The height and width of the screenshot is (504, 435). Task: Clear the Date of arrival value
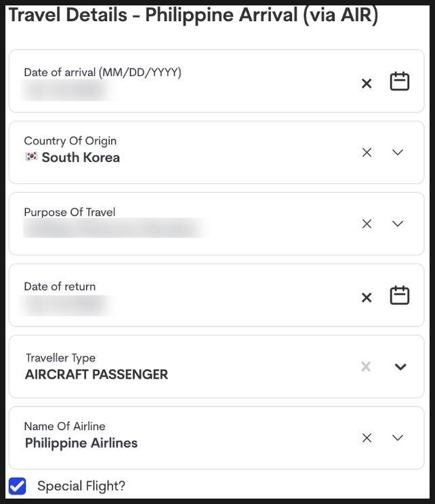(x=367, y=83)
